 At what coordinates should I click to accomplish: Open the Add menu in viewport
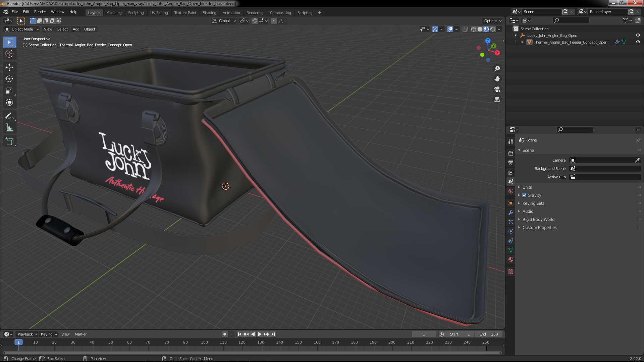76,29
